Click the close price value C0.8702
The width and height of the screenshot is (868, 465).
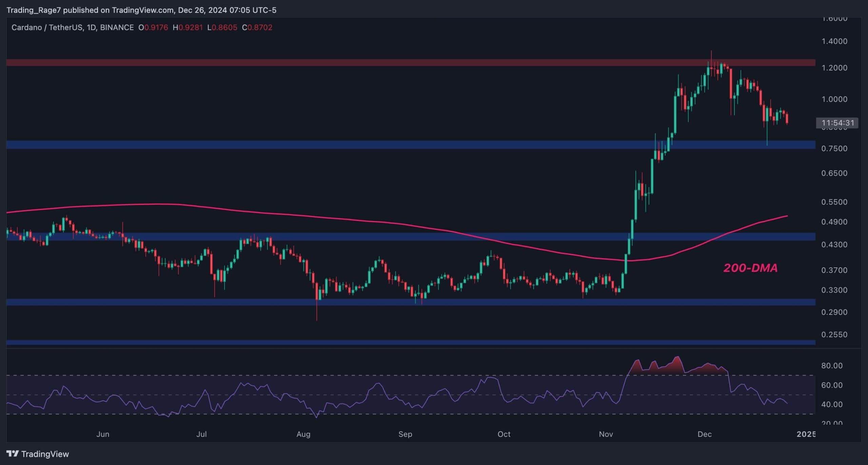pyautogui.click(x=257, y=27)
